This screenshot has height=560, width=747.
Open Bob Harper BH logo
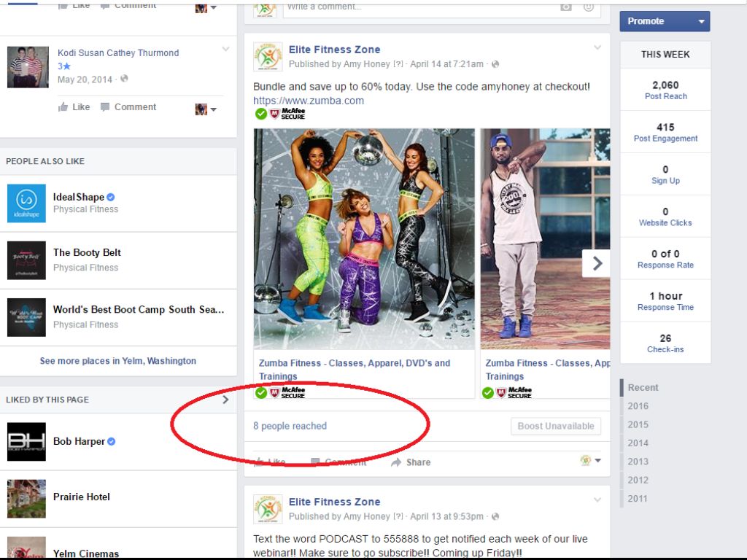26,442
